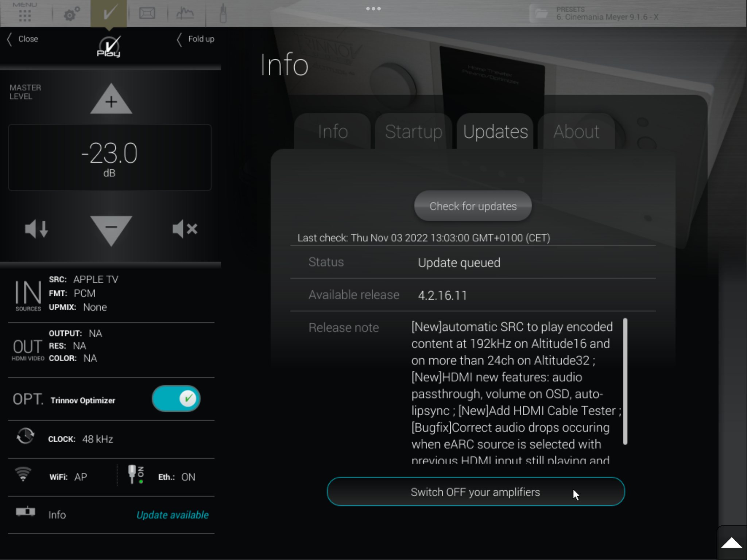Click Switch OFF your amplifiers button
This screenshot has height=560, width=747.
pos(476,492)
